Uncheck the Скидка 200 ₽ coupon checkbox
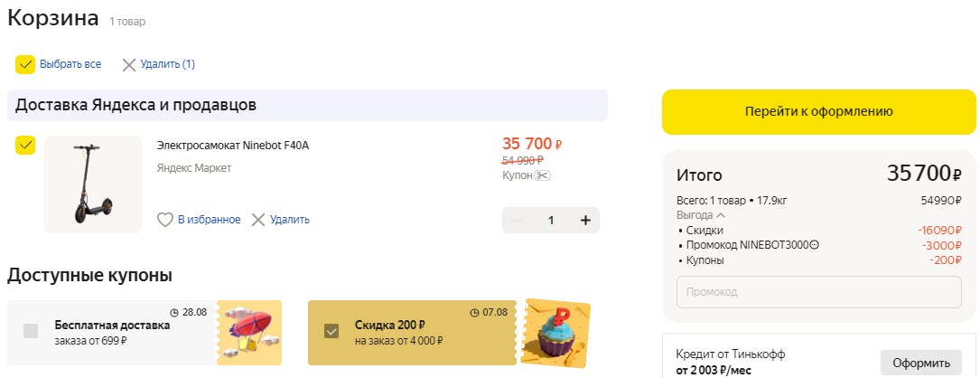Viewport: 980px width, 378px height. [x=331, y=331]
